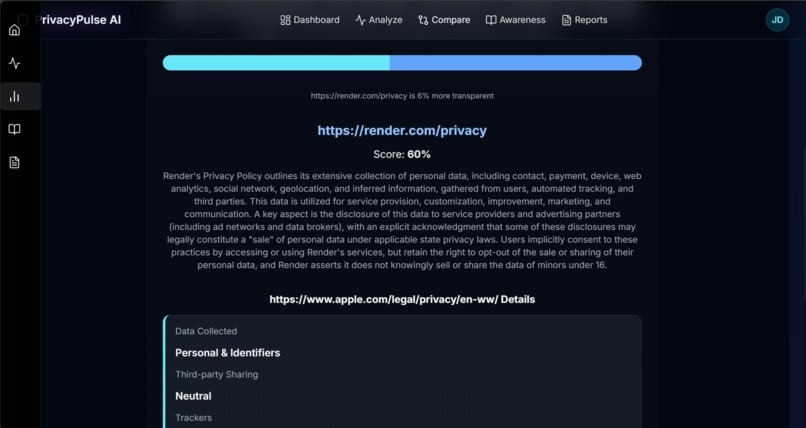Click the 'Neutral' value

(x=193, y=396)
